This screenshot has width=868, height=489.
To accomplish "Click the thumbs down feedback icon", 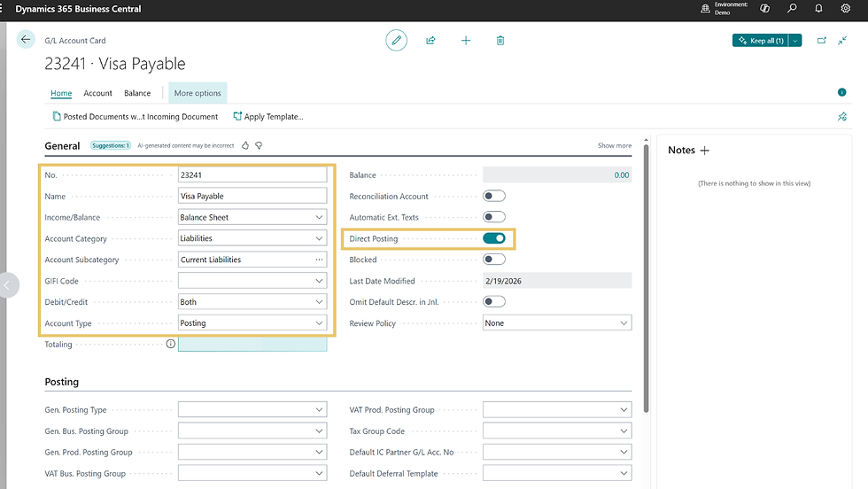I will [259, 145].
